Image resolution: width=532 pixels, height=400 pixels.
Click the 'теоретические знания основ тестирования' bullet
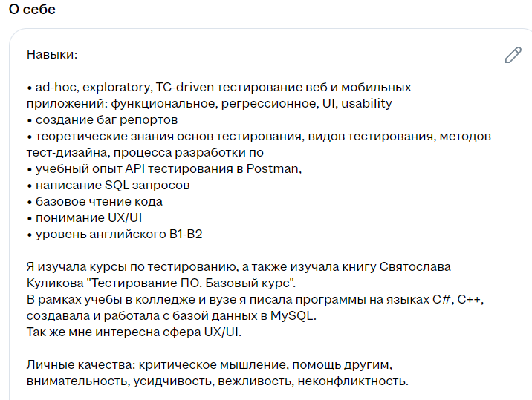click(x=259, y=136)
